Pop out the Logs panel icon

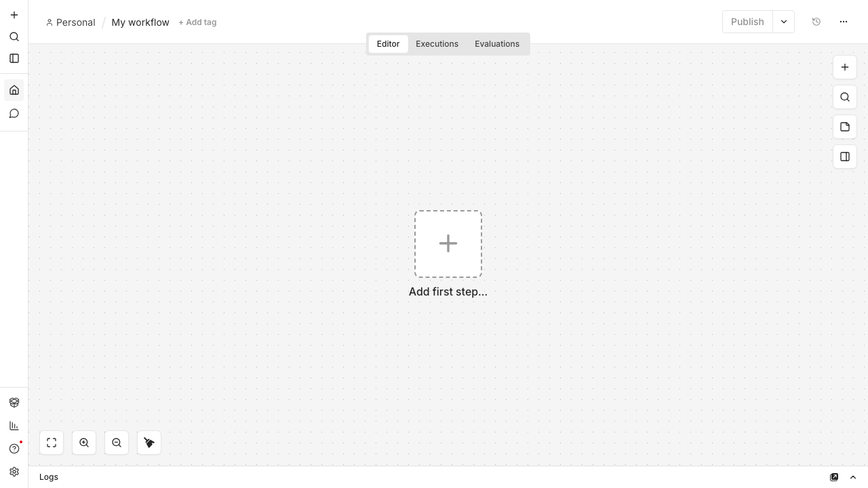point(834,477)
